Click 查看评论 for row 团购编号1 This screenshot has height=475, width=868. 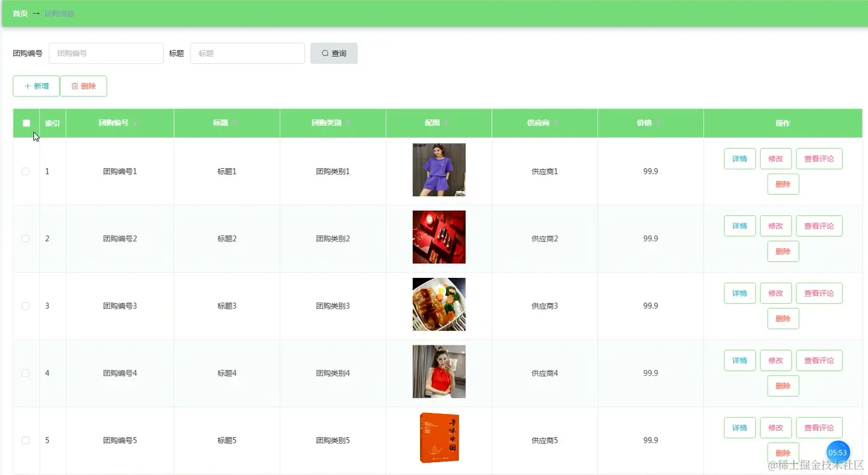tap(819, 159)
